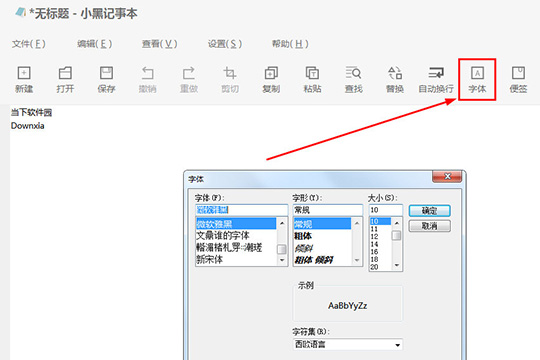Open the 设置(S) menu
This screenshot has height=360, width=540.
pos(225,44)
